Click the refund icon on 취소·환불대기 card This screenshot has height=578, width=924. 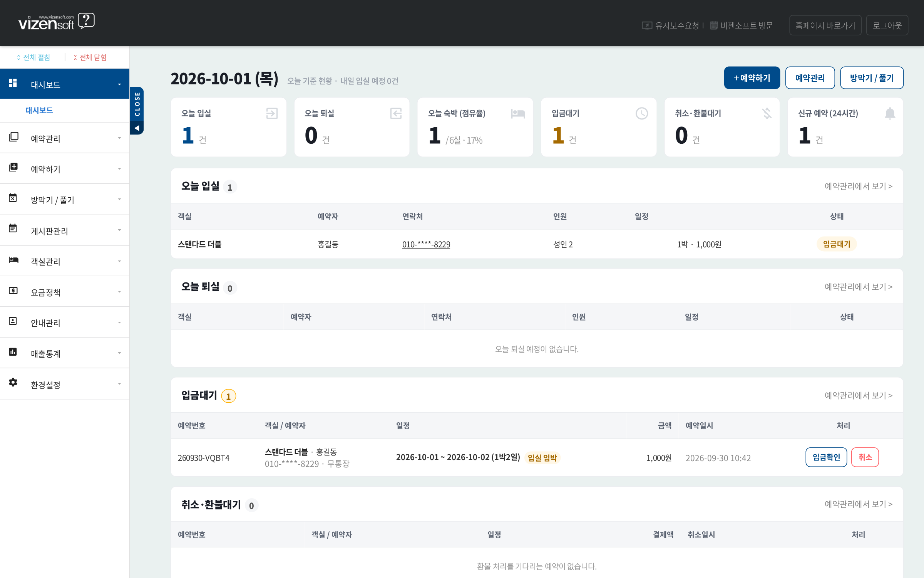767,113
